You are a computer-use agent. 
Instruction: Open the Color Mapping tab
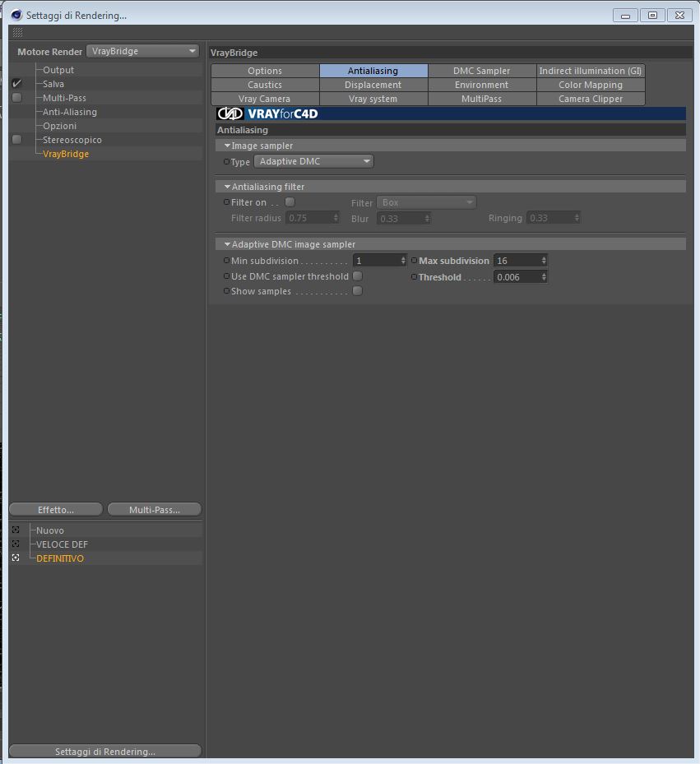coord(591,85)
